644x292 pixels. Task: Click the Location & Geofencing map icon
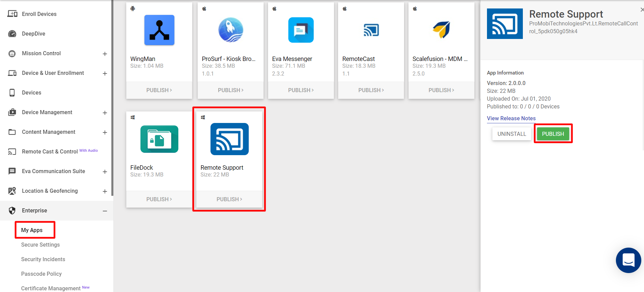pyautogui.click(x=12, y=191)
